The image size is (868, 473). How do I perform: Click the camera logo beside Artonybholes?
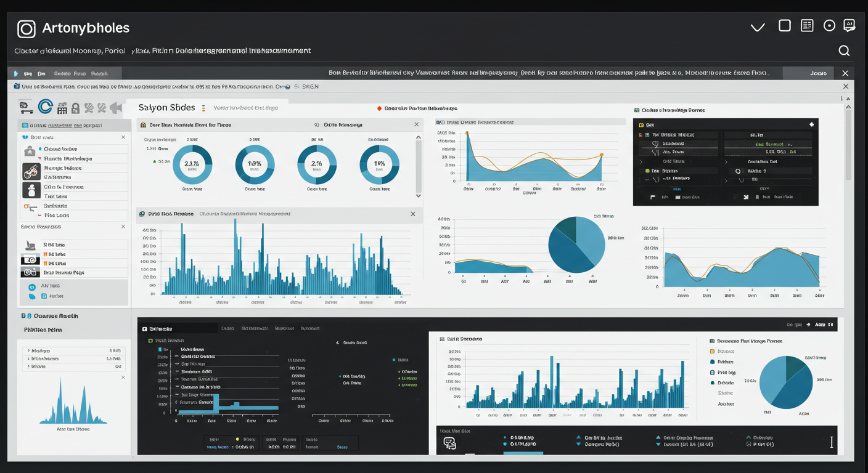pyautogui.click(x=27, y=29)
